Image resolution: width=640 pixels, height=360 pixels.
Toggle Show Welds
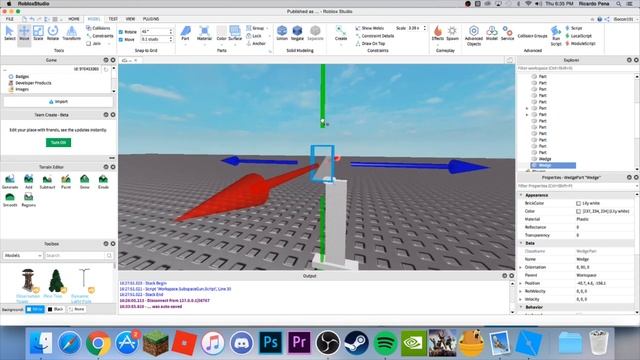point(369,28)
